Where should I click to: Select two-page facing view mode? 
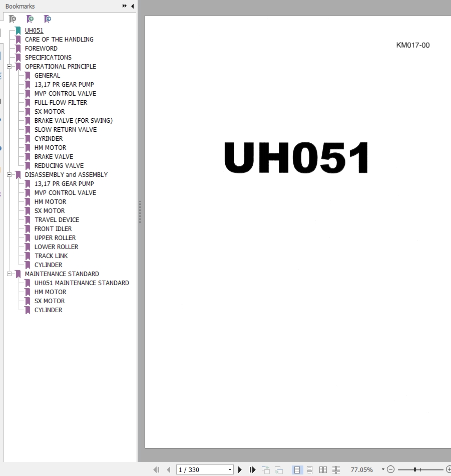coord(323,469)
